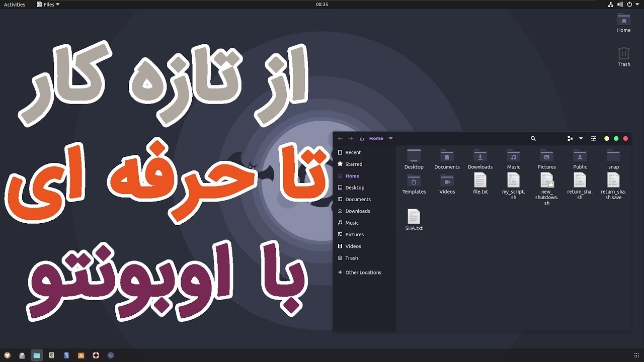This screenshot has height=362, width=644.
Task: Select the Documents folder in the file grid
Action: tap(447, 159)
